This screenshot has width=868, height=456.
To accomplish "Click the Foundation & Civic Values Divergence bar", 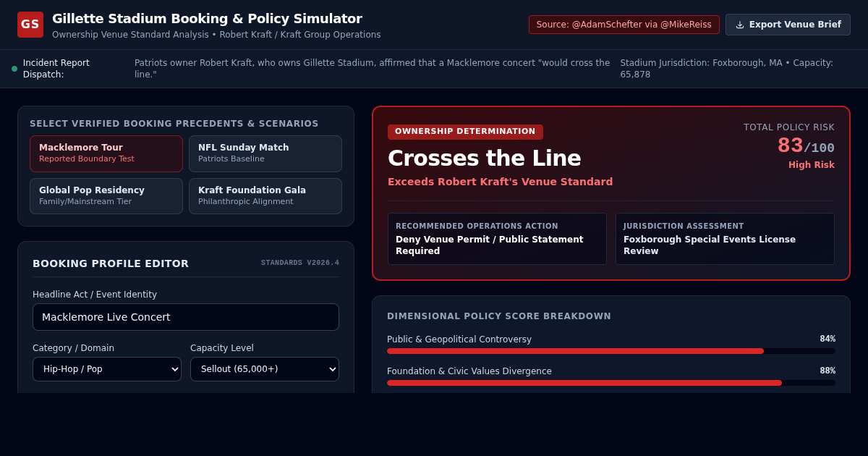I will tap(611, 383).
